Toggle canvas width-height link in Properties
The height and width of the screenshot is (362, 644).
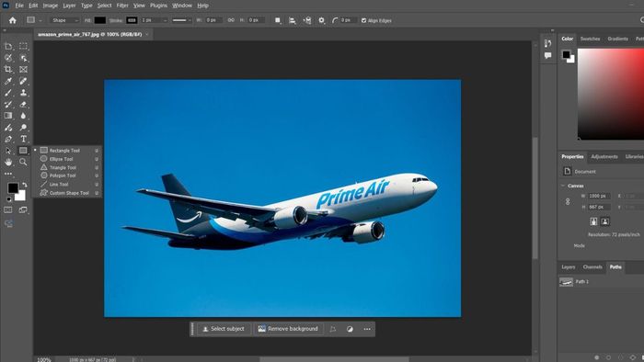(x=568, y=202)
